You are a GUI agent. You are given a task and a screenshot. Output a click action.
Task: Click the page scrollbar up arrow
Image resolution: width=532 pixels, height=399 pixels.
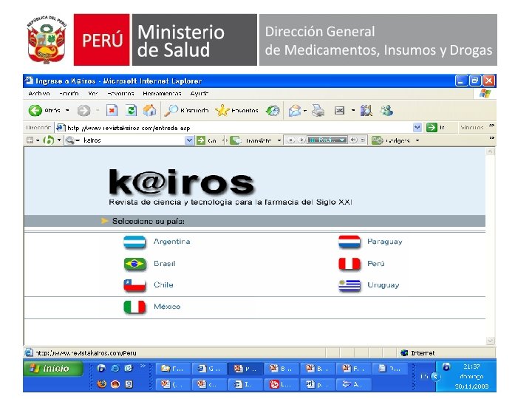490,151
